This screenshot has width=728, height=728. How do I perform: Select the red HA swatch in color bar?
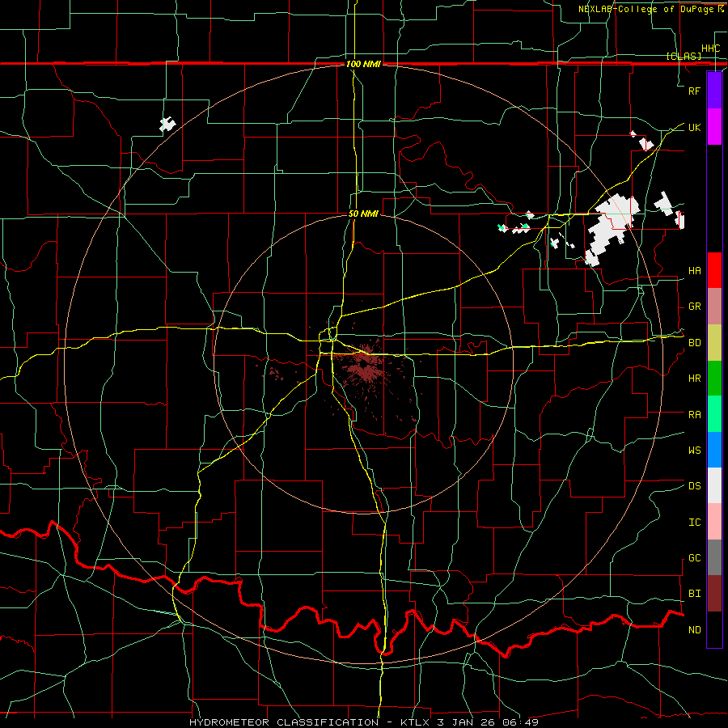point(714,270)
